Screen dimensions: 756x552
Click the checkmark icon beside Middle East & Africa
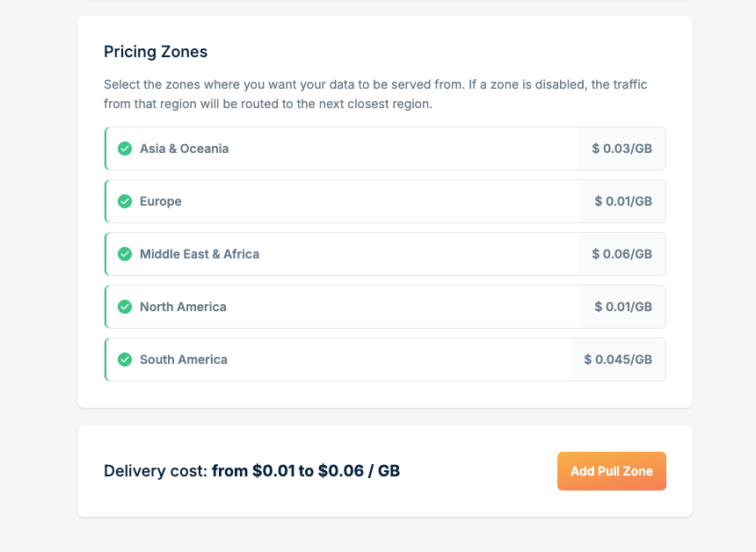click(x=125, y=254)
